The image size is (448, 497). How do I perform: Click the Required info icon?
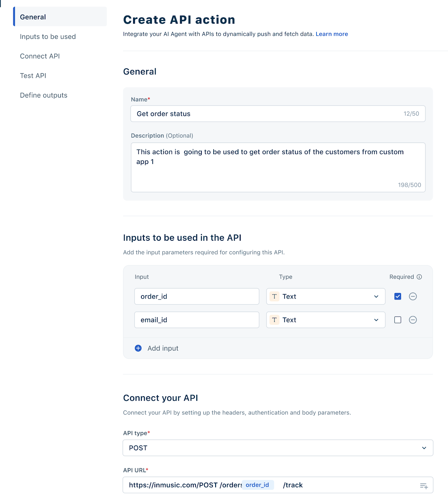(419, 277)
